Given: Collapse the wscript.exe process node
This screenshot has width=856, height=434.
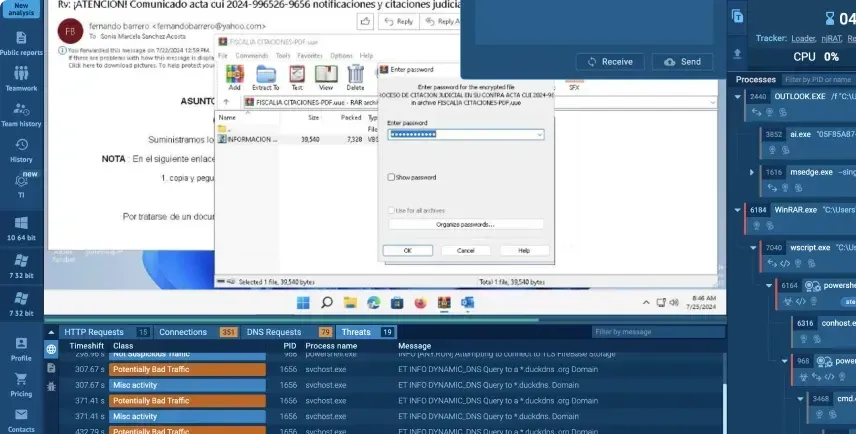Looking at the screenshot, I should (753, 247).
